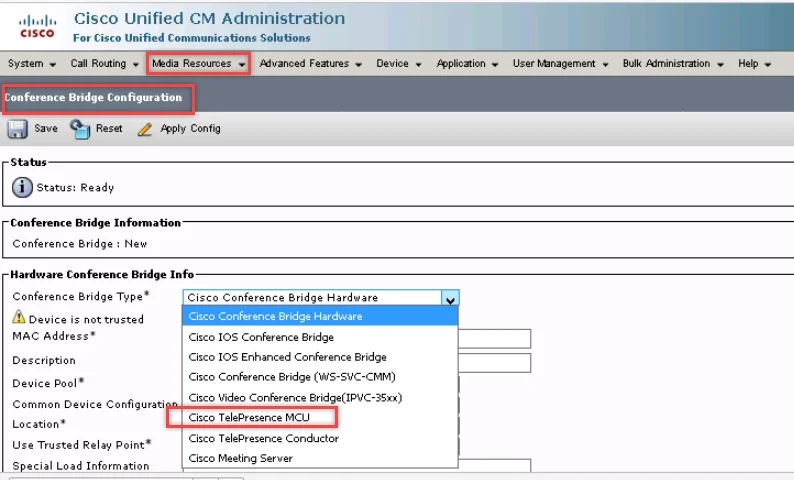Click the Special Load Information input field

494,465
